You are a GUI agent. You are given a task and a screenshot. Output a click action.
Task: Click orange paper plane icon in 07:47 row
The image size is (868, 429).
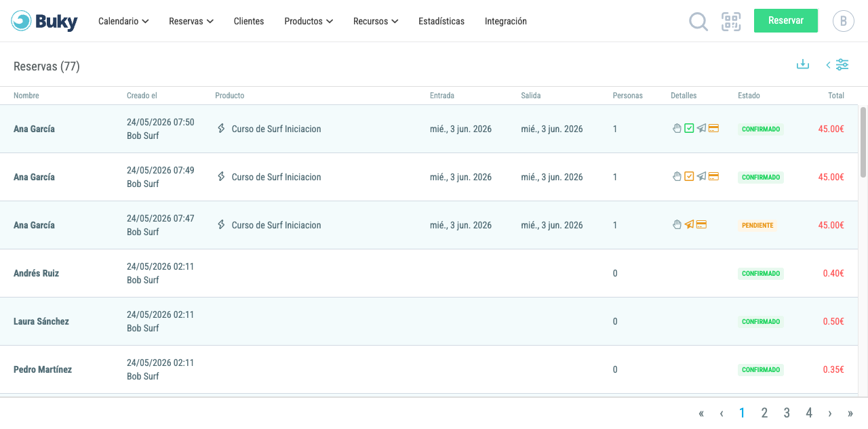pyautogui.click(x=689, y=224)
